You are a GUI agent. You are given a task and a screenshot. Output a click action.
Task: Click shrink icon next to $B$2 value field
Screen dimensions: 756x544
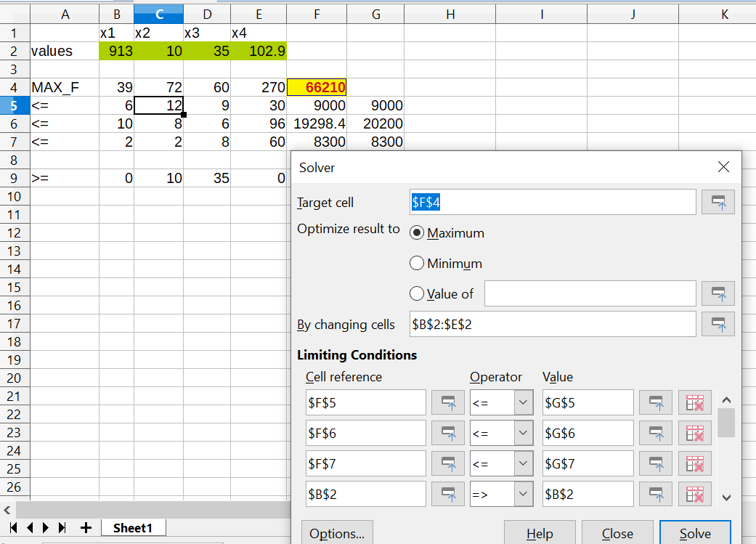656,494
